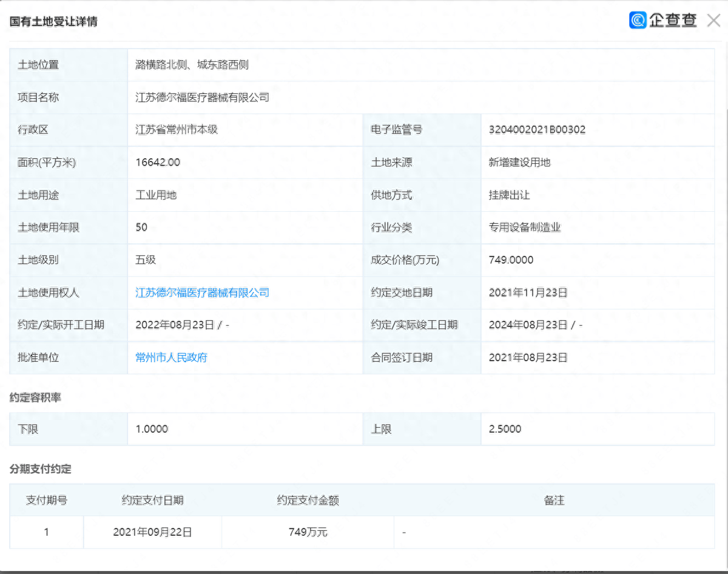728x574 pixels.
Task: Click the 约定支付日期 column header
Action: click(152, 501)
